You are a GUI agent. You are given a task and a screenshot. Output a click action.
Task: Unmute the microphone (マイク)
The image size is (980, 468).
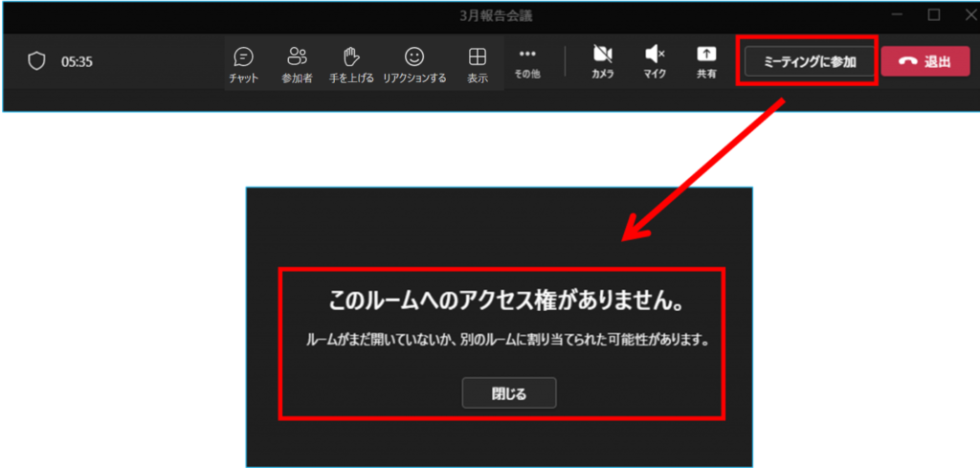pyautogui.click(x=655, y=61)
